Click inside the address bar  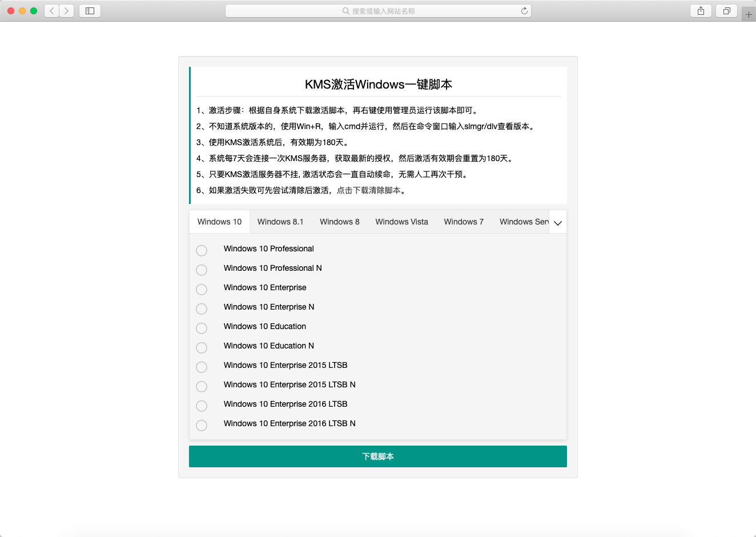coord(400,10)
